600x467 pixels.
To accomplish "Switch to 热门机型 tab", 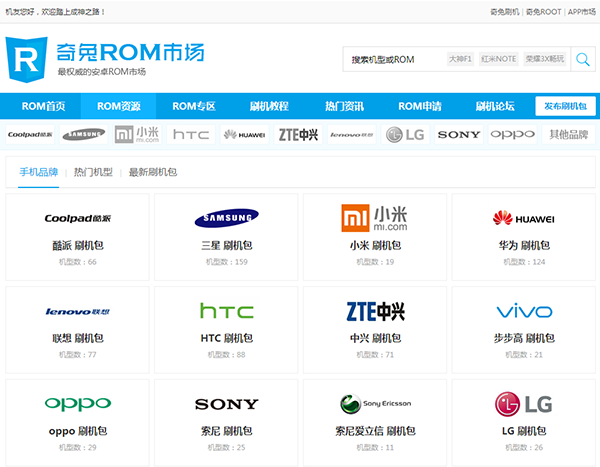I will pos(93,172).
